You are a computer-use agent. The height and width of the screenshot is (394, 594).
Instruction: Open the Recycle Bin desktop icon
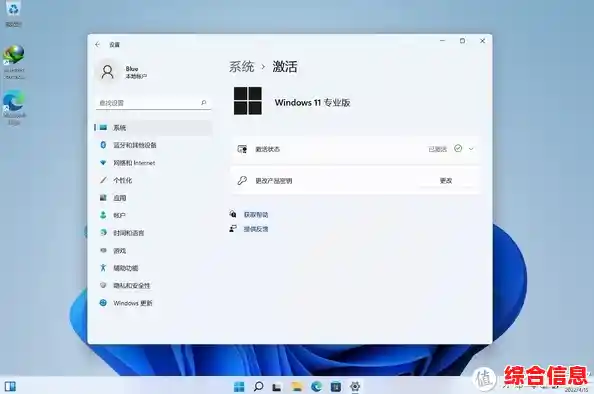pos(13,14)
